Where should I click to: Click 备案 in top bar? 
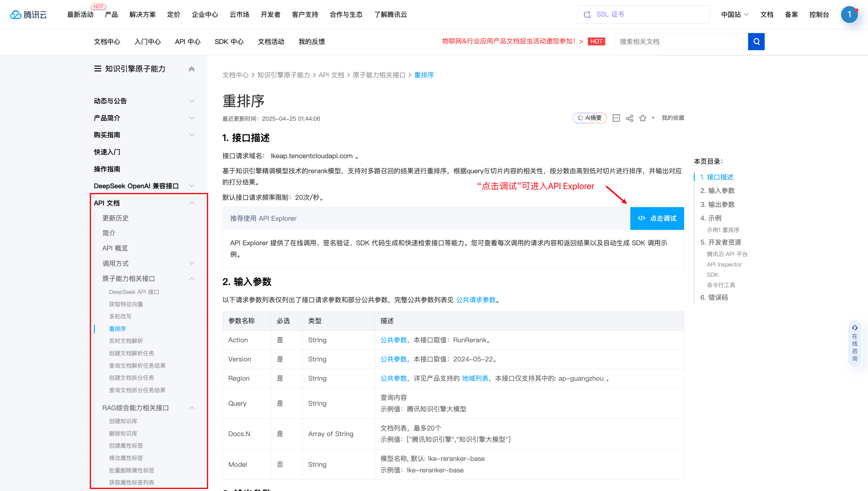pos(791,14)
